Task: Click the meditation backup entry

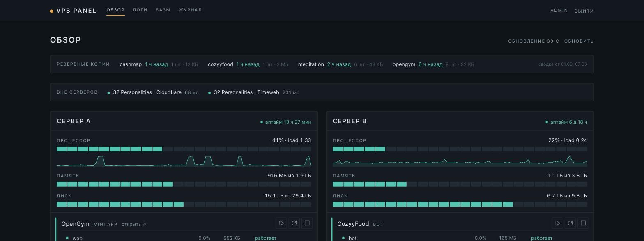Action: click(340, 64)
